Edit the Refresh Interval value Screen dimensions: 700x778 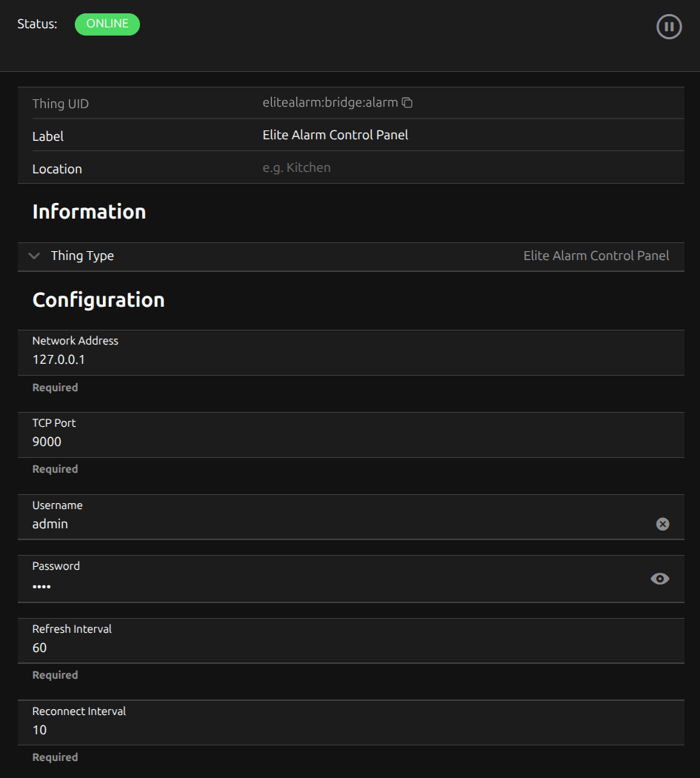[296, 648]
